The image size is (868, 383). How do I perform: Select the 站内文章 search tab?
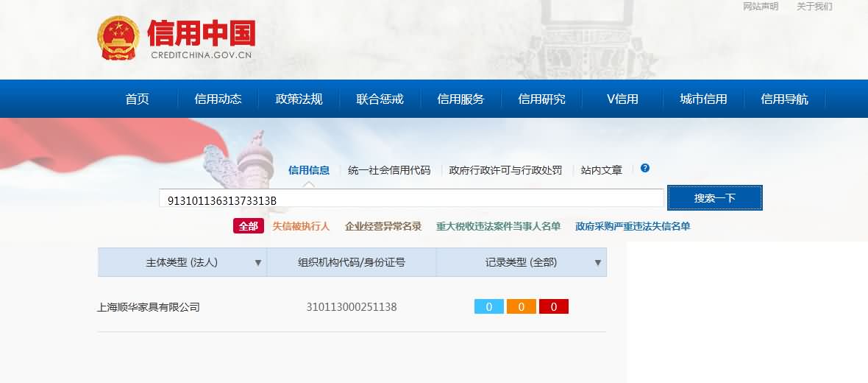pos(601,170)
